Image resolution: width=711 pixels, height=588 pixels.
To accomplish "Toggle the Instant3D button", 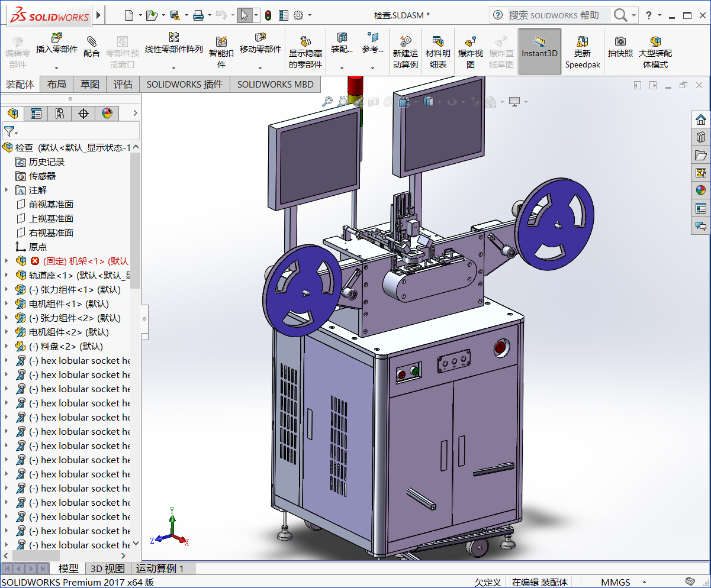I will coord(539,51).
